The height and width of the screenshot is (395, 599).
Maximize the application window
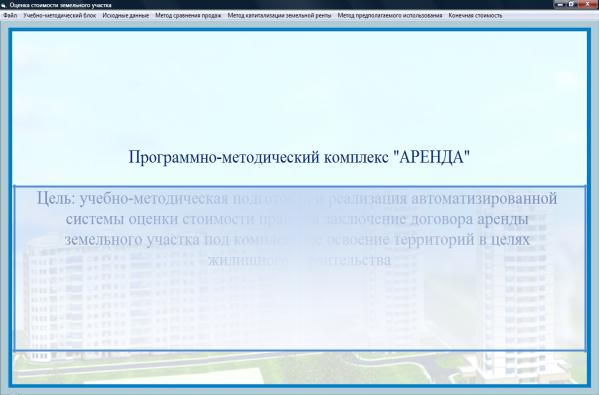pyautogui.click(x=572, y=4)
